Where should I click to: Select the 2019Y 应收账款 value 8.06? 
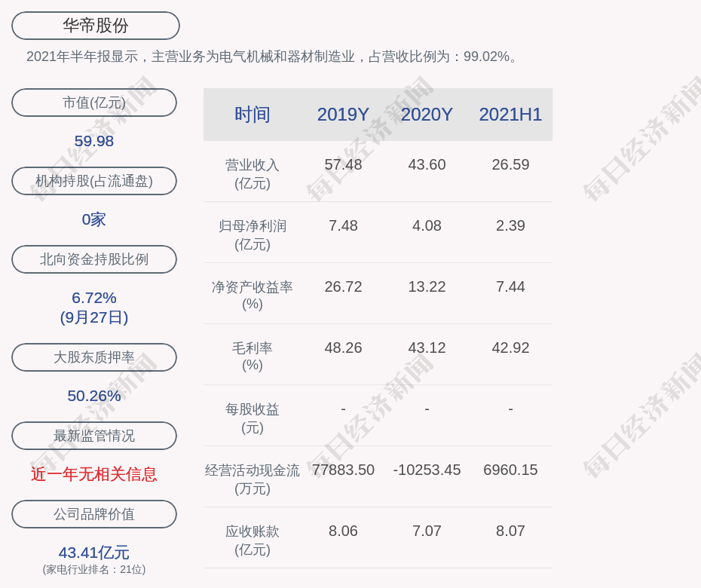tap(343, 531)
